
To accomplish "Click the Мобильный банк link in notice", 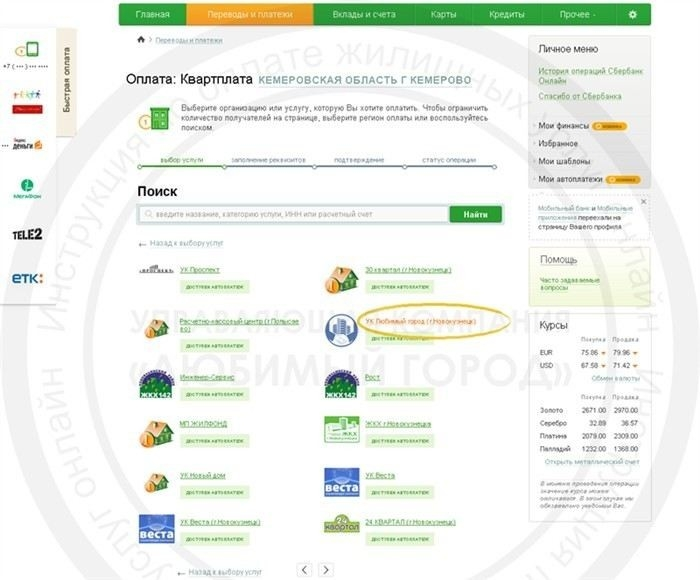I will pyautogui.click(x=564, y=209).
